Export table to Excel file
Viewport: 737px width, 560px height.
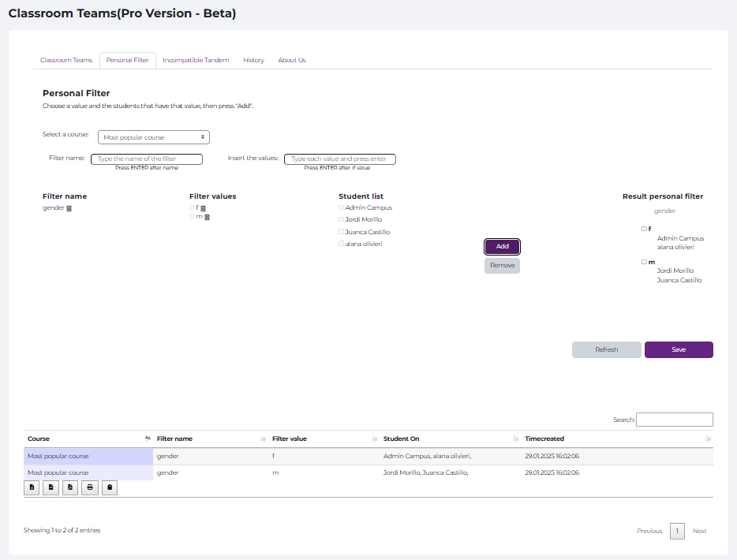point(32,487)
